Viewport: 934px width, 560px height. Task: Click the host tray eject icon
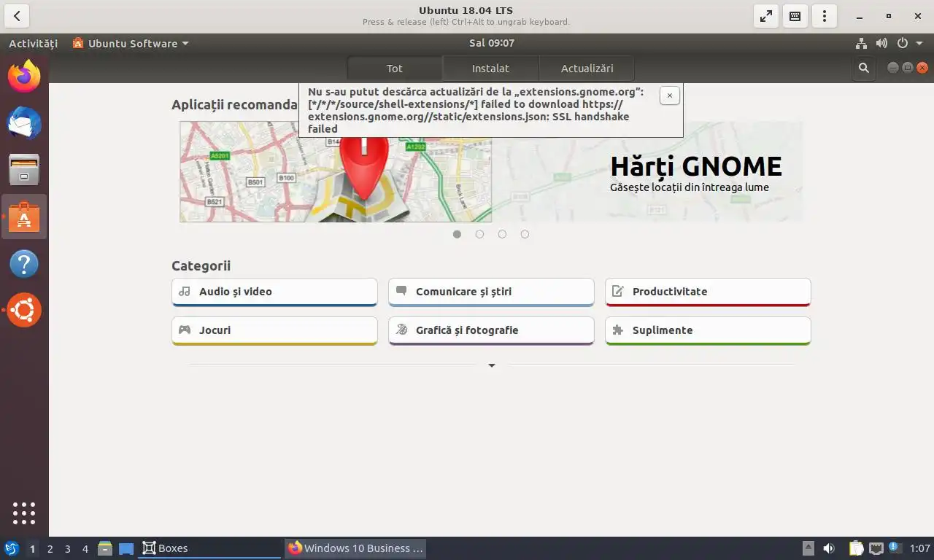808,548
